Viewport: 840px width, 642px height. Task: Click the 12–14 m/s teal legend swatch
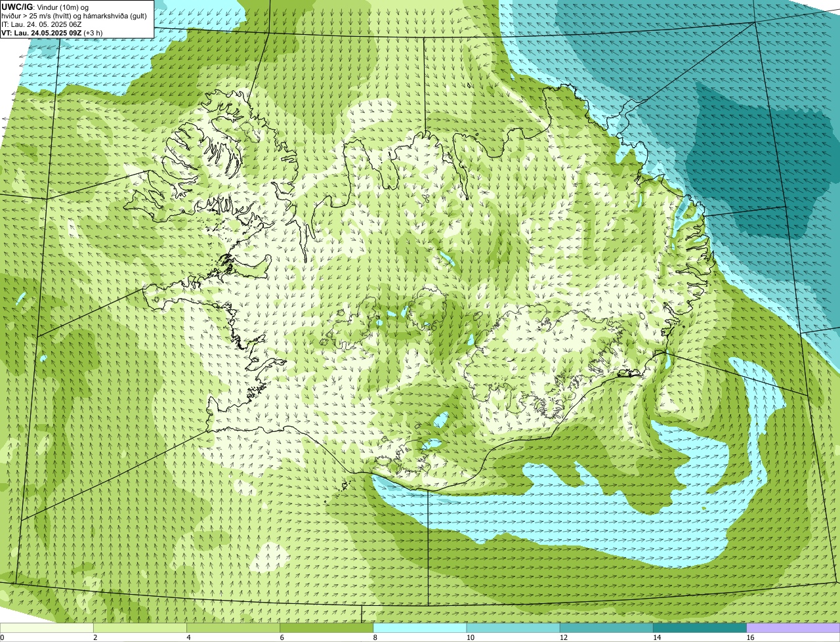click(x=606, y=628)
